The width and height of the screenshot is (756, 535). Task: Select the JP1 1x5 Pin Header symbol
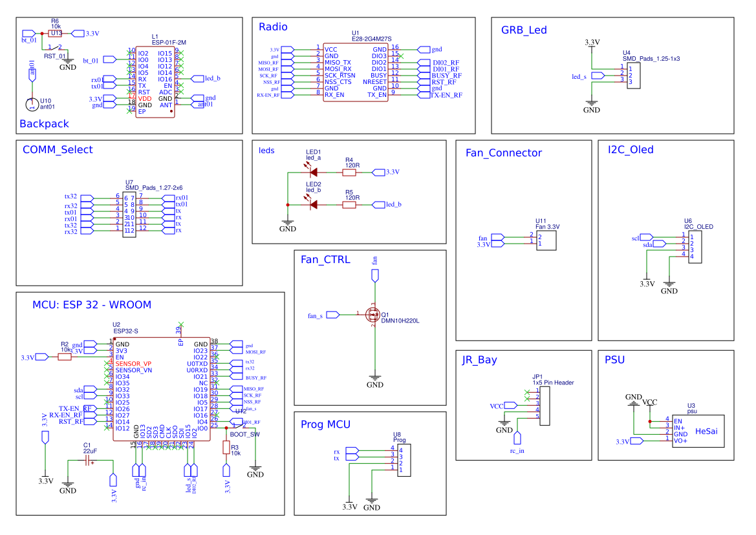[545, 406]
